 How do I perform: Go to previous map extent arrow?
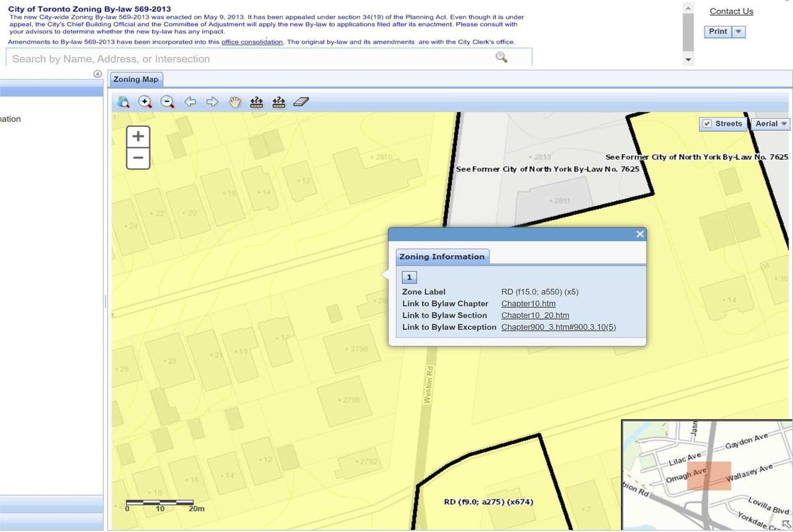pyautogui.click(x=190, y=102)
